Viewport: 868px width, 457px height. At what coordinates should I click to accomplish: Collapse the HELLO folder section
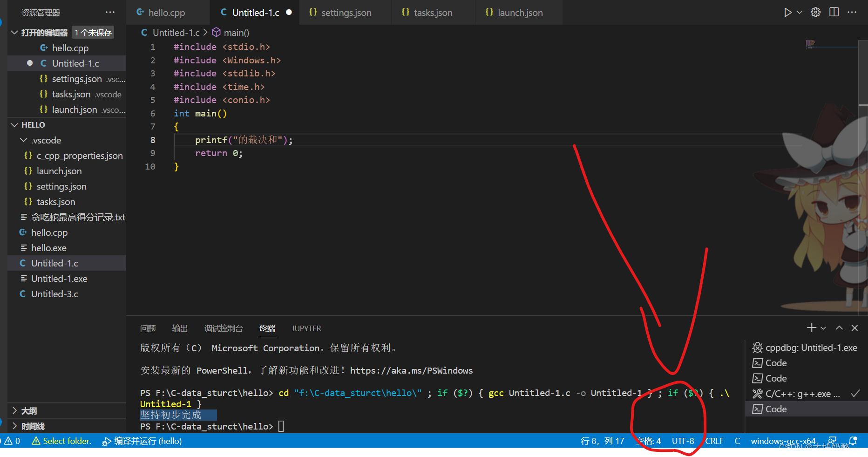14,124
